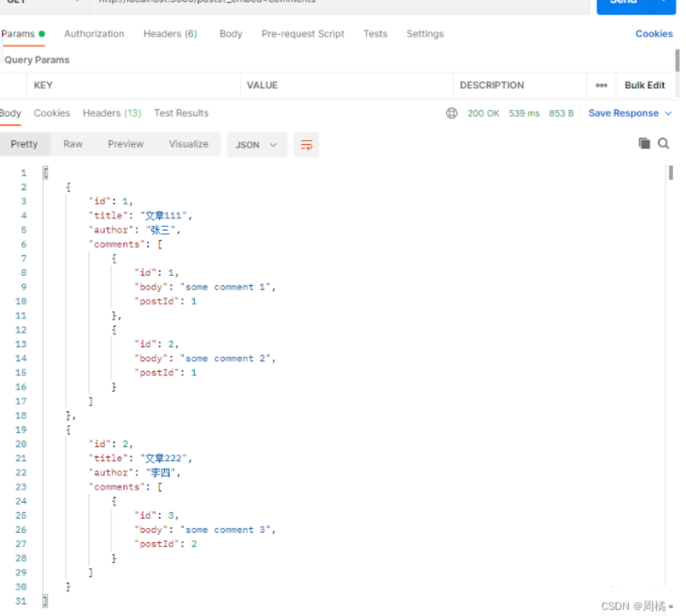Click the "author": "张三" line
The height and width of the screenshot is (616, 686).
click(135, 230)
